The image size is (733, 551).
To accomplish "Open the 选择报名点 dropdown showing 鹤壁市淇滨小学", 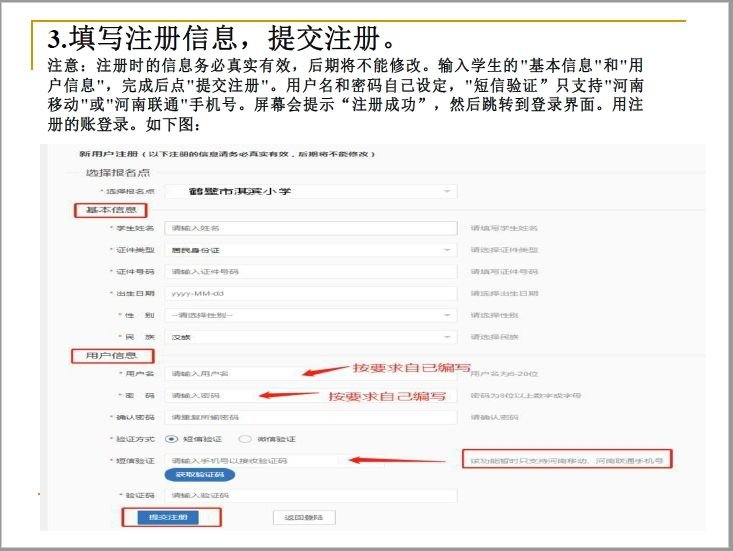I will pos(310,190).
